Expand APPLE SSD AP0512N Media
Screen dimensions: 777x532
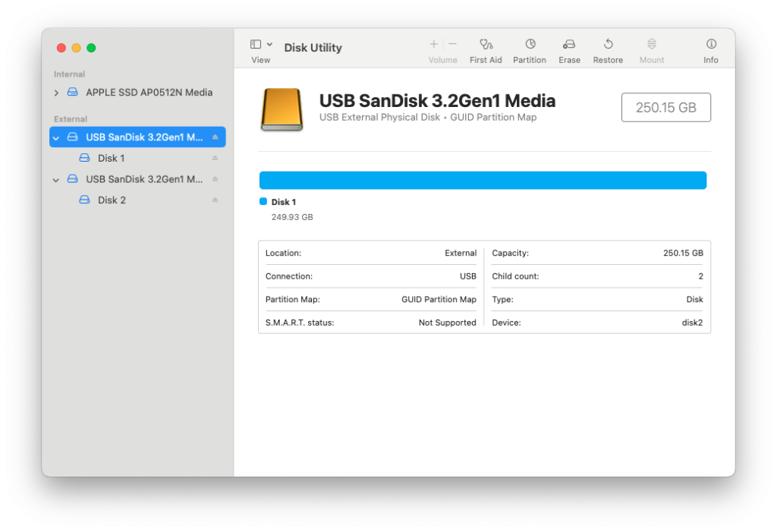coord(55,92)
